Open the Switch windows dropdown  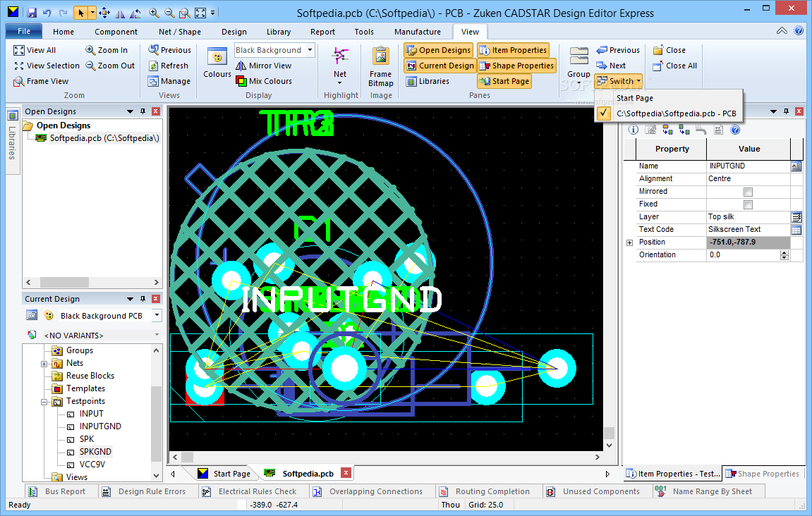pos(619,81)
